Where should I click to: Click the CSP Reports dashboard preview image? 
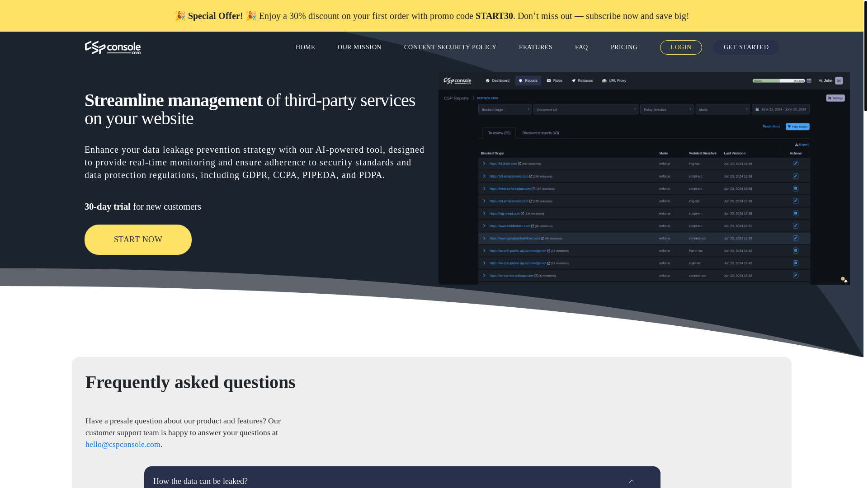[x=644, y=178]
